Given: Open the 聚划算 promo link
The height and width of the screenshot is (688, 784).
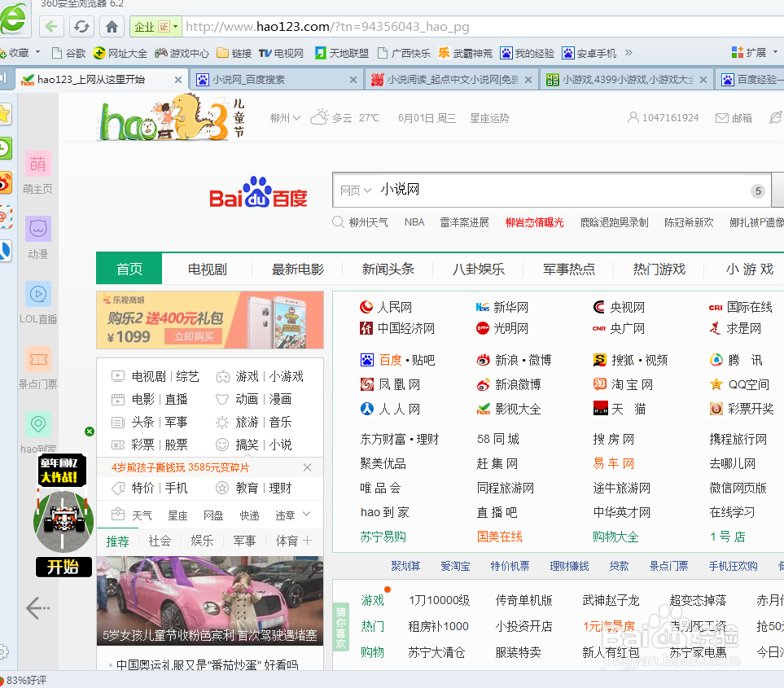Looking at the screenshot, I should [x=405, y=566].
